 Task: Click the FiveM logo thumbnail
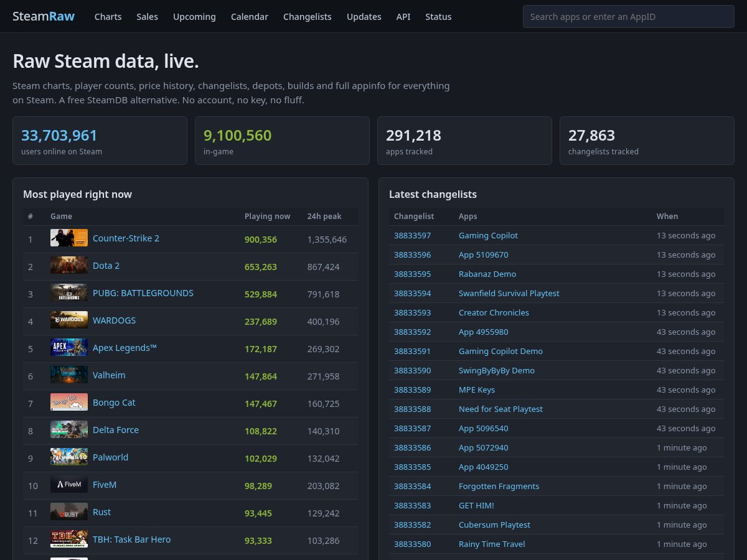69,485
